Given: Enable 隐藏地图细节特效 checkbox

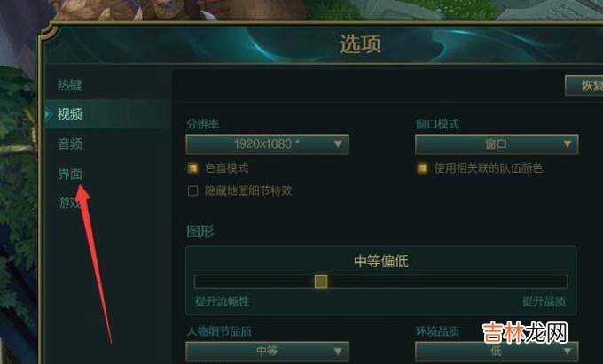Looking at the screenshot, I should 192,190.
